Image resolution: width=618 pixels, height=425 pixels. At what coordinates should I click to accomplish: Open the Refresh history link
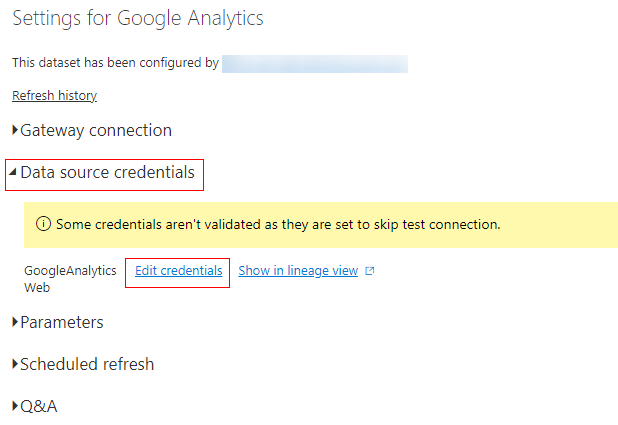(x=54, y=95)
